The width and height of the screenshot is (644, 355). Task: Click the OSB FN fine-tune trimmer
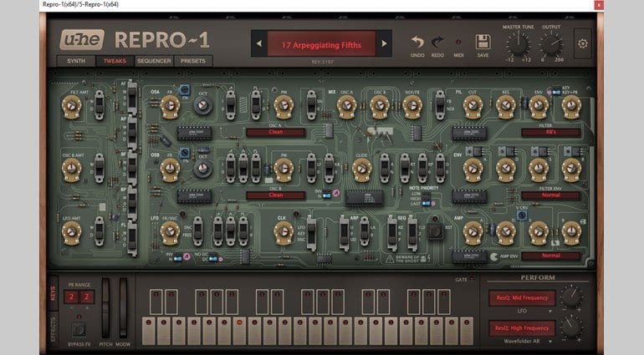tap(184, 154)
